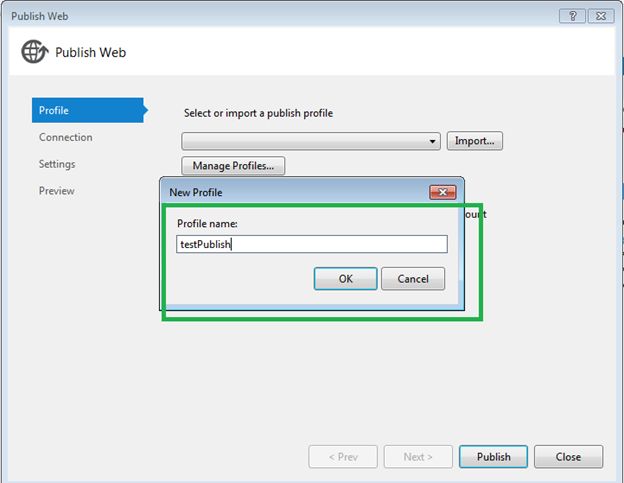
Task: Open the Preview tab
Action: 57,191
